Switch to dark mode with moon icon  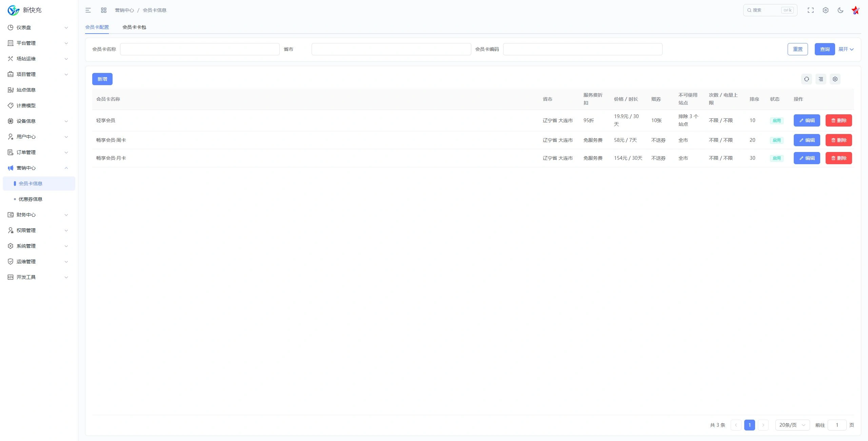[841, 10]
